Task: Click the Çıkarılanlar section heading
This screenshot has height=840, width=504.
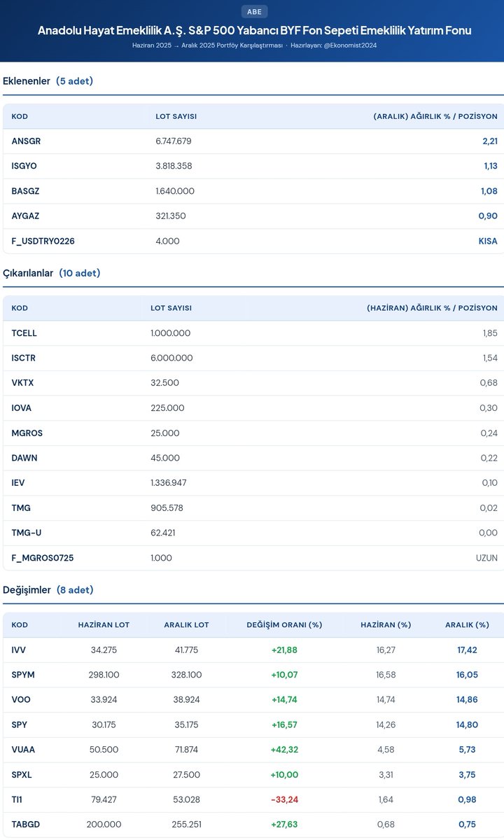Action: [x=51, y=273]
